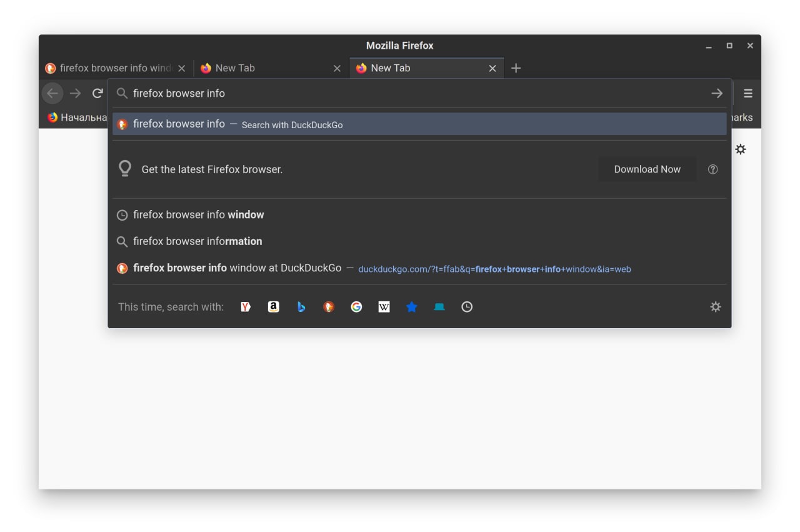Search with the Amazon engine icon

(x=273, y=307)
